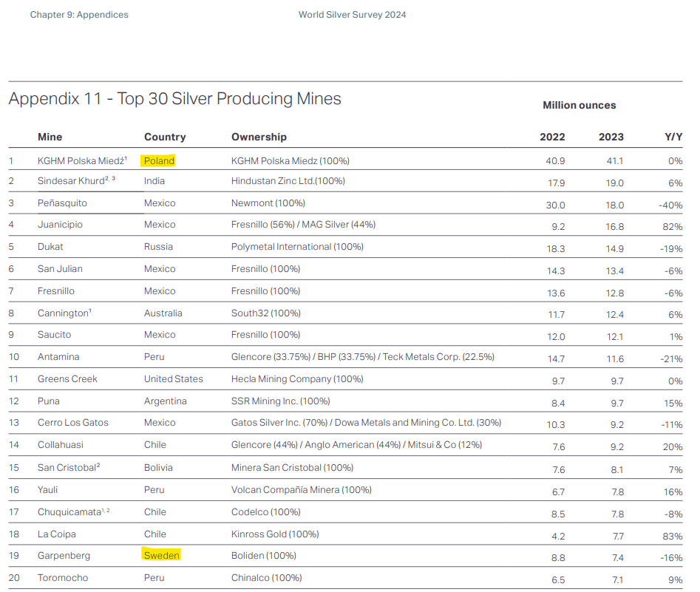Click the Y/Y column header

tap(673, 137)
